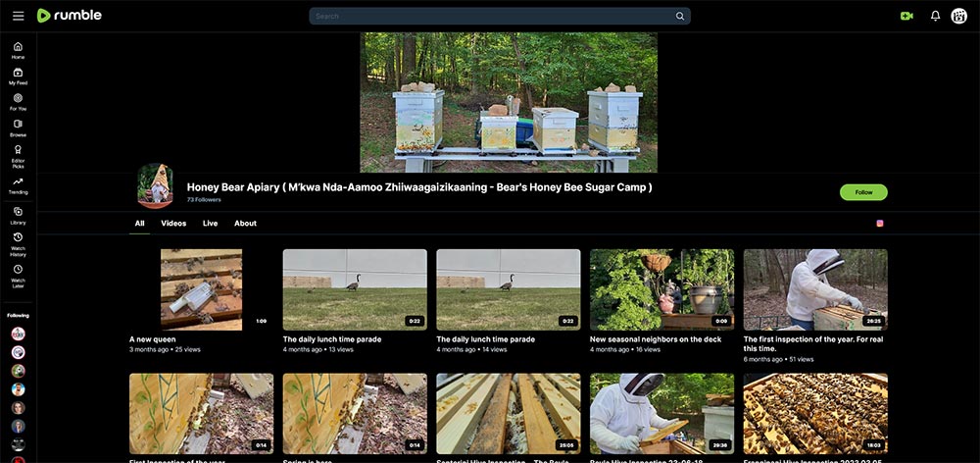
Task: Click the search magnifier icon
Action: 680,17
